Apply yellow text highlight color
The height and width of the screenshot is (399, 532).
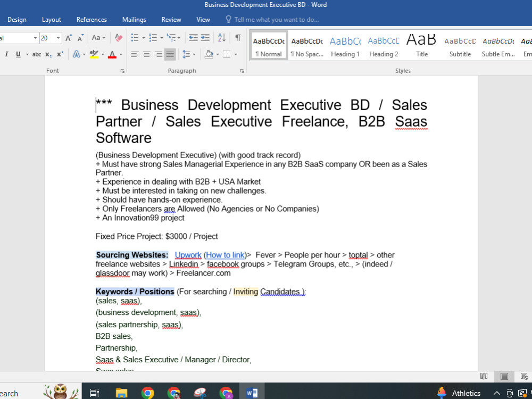[x=94, y=54]
